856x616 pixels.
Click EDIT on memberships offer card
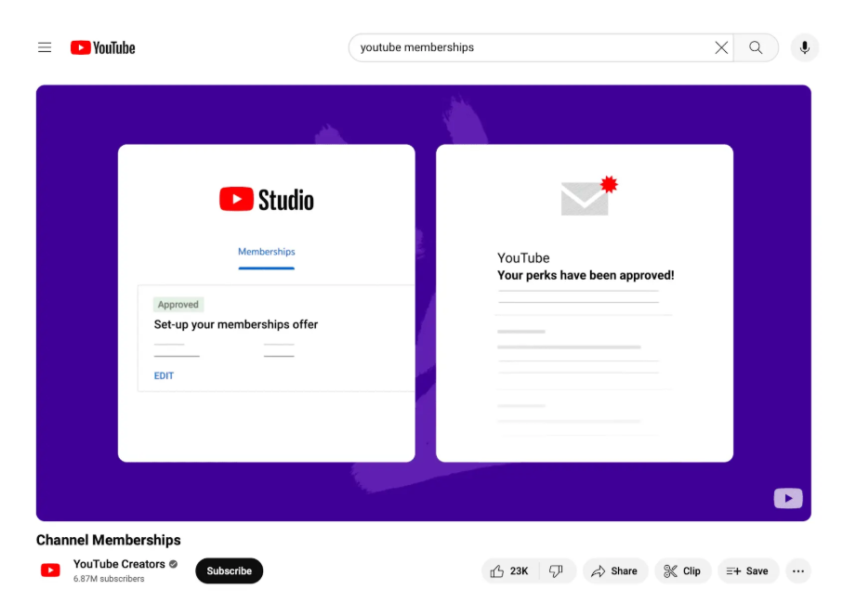tap(164, 376)
